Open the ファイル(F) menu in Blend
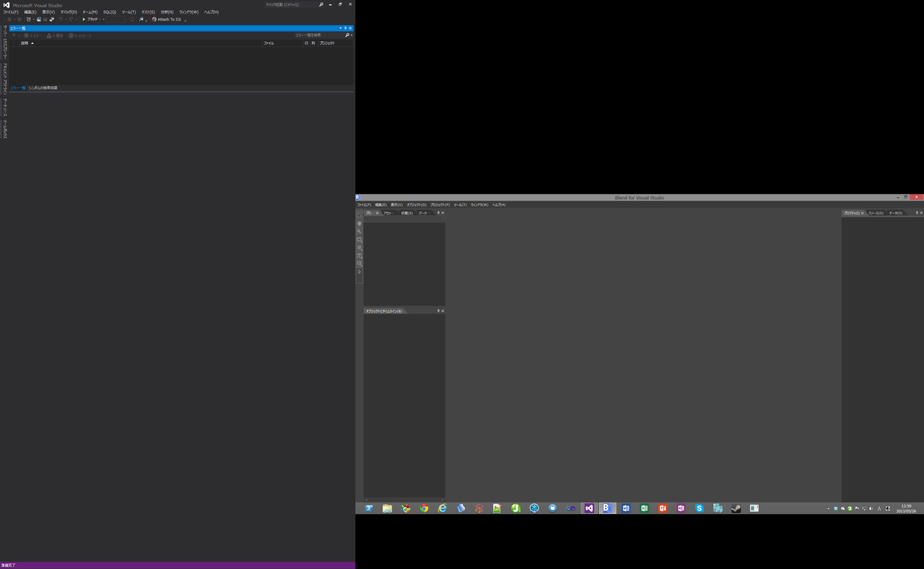 pos(364,205)
